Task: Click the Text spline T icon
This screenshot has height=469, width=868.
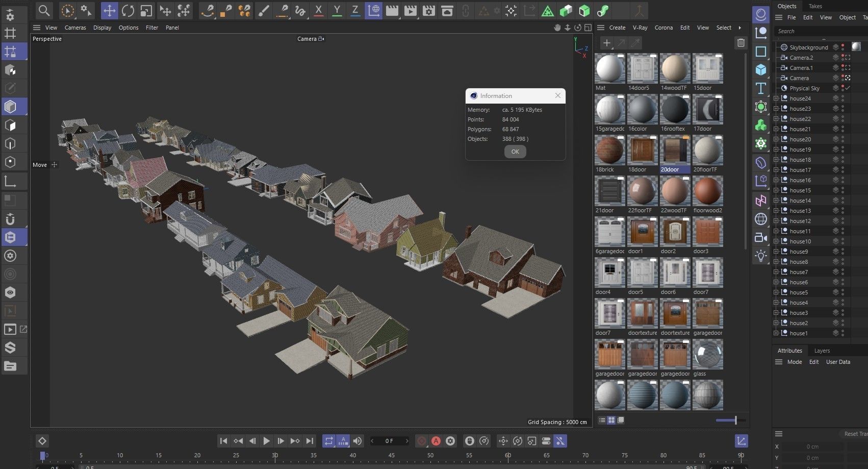Action: 761,88
